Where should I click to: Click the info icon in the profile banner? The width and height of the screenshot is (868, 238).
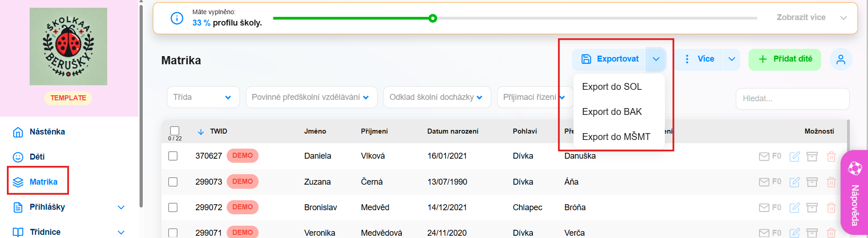(x=177, y=18)
